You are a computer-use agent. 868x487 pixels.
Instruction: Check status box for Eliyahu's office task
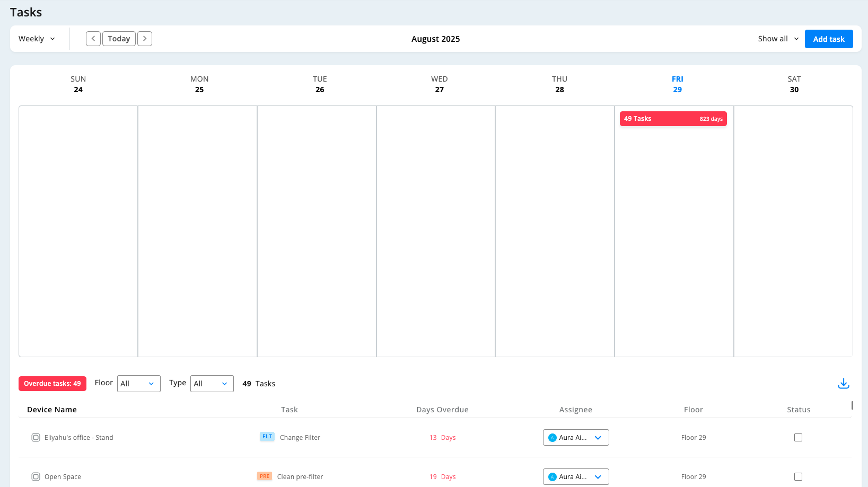point(798,438)
